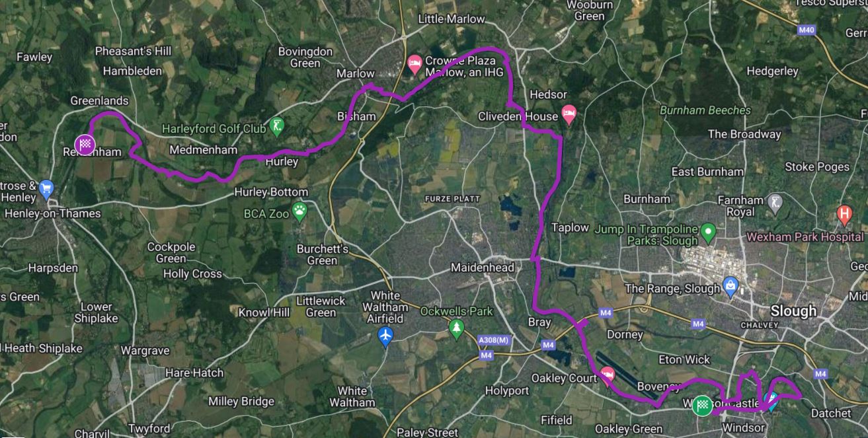This screenshot has width=868, height=438.
Task: Click the green start flag marker near Windsor
Action: (703, 406)
